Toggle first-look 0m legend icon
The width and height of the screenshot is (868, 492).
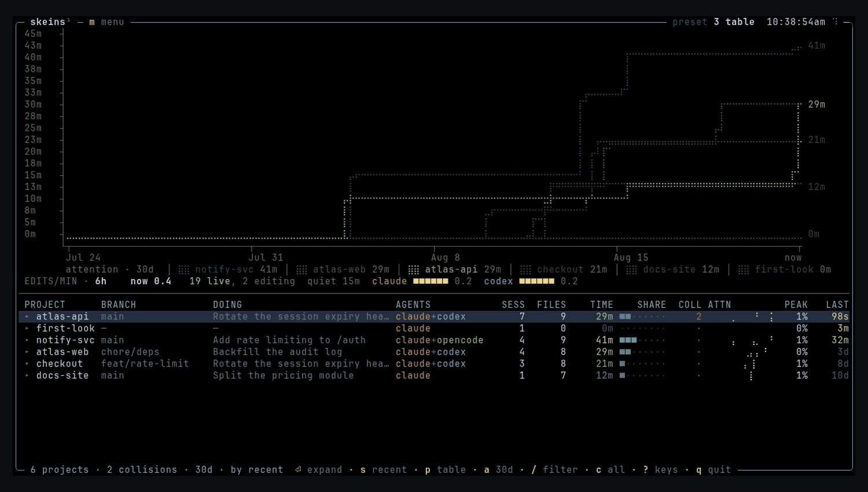pyautogui.click(x=744, y=270)
